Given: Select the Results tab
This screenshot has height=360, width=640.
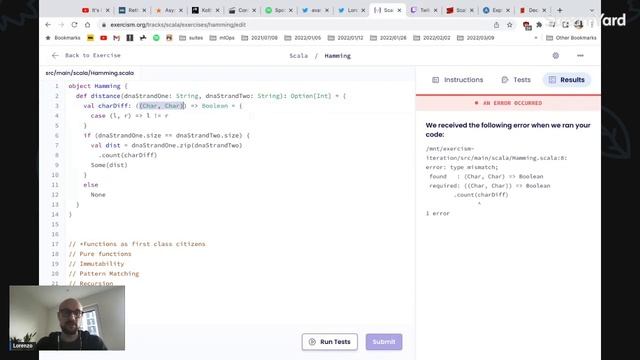Looking at the screenshot, I should pos(567,80).
